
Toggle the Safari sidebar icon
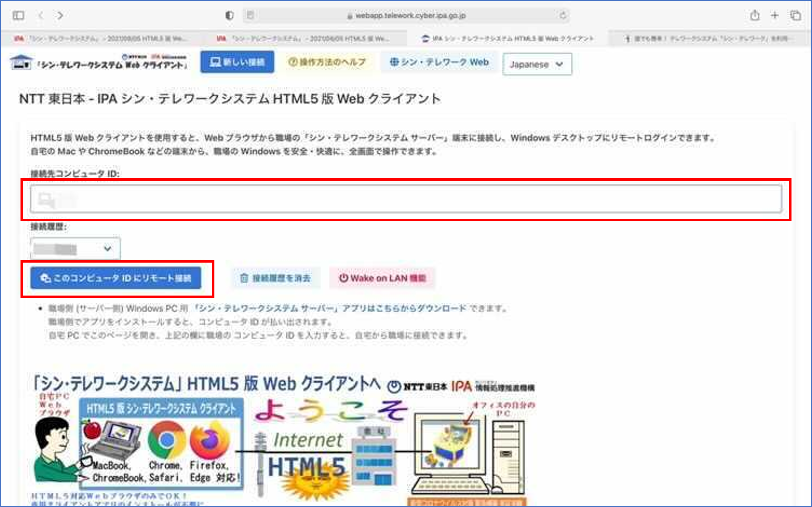pos(18,16)
